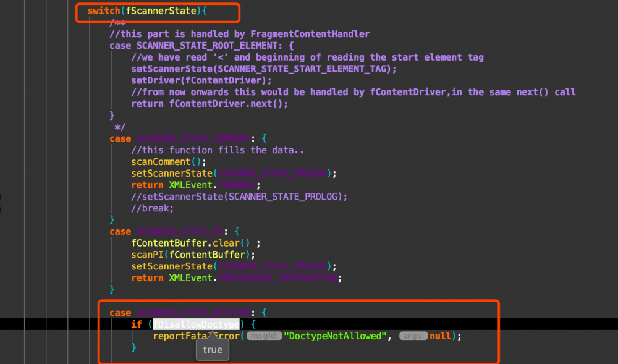Click the reportFatalError method call
Viewport: 618px width, 364px height.
pyautogui.click(x=197, y=336)
